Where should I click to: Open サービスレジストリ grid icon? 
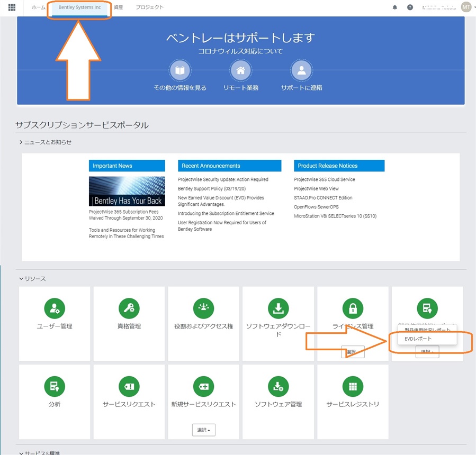(353, 386)
